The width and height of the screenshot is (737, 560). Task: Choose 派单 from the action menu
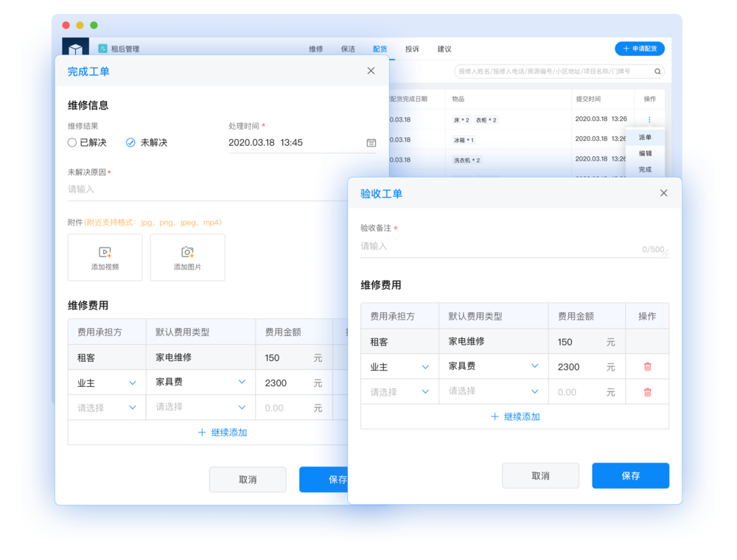[645, 137]
